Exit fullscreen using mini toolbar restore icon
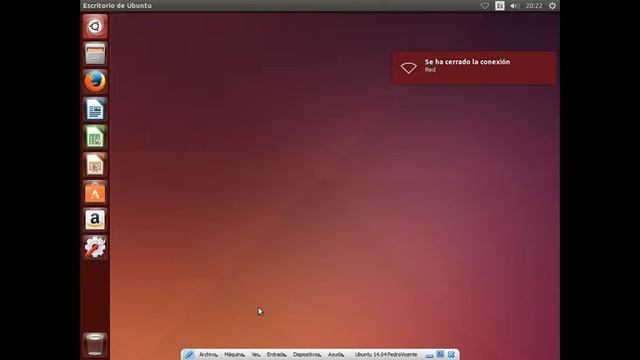This screenshot has height=360, width=640. coord(440,354)
